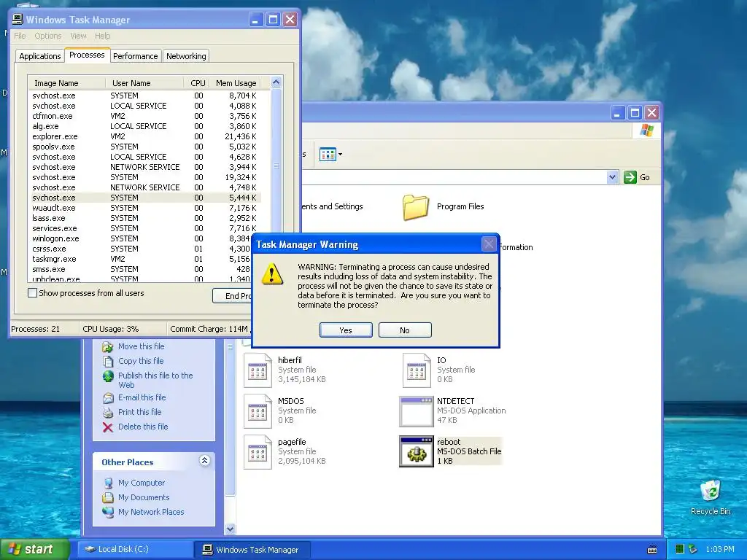Select the wuauclt.exe process row
Viewport: 747px width, 560px height.
144,208
